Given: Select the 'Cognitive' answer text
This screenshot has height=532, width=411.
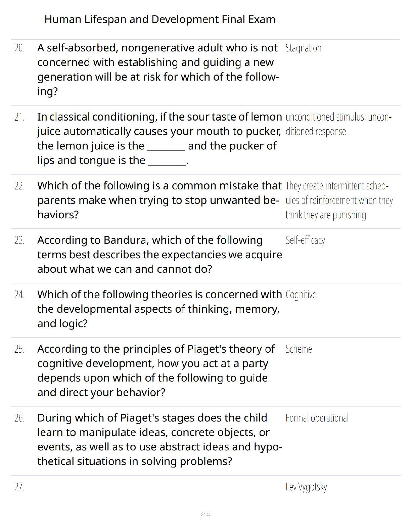Looking at the screenshot, I should pos(301,295).
